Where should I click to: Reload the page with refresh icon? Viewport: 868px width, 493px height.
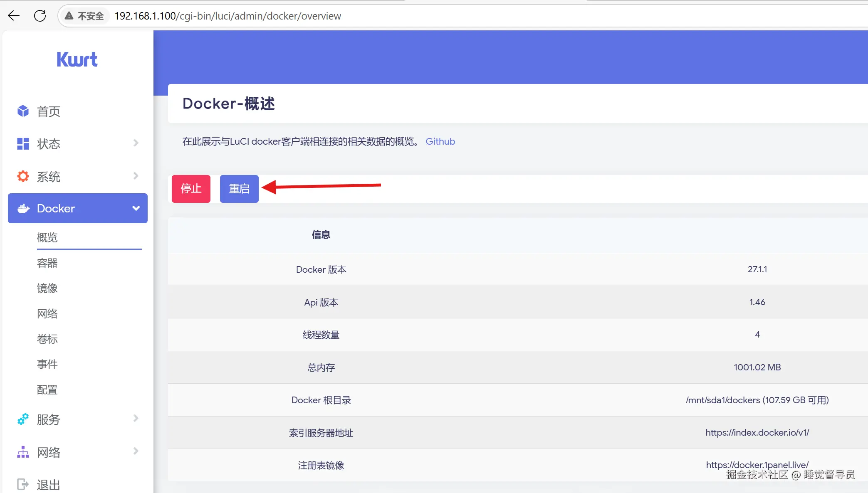pos(40,16)
